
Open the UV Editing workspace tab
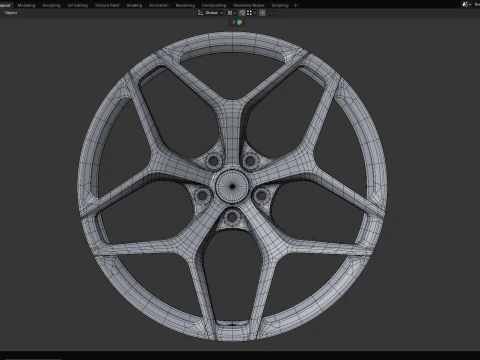click(x=78, y=5)
